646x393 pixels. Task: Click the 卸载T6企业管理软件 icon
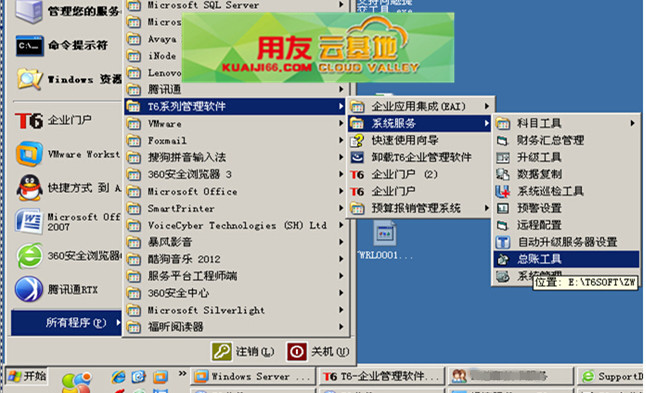click(357, 157)
